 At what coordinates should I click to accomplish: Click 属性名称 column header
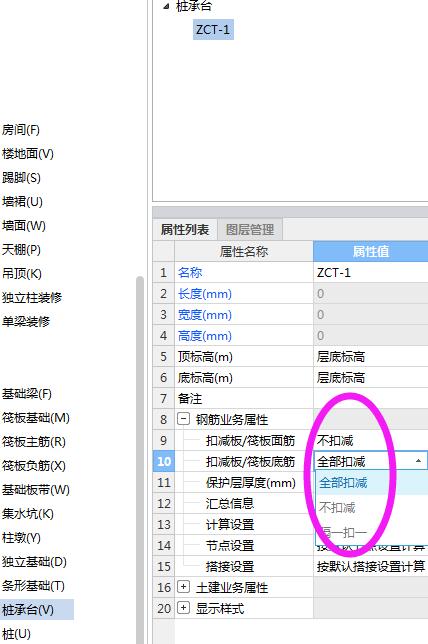[x=244, y=251]
